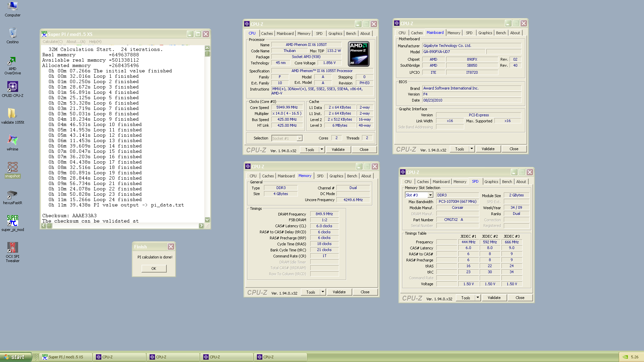Screen dimensions: 644x362
Task: Switch to About tab in SPD window
Action: [521, 182]
